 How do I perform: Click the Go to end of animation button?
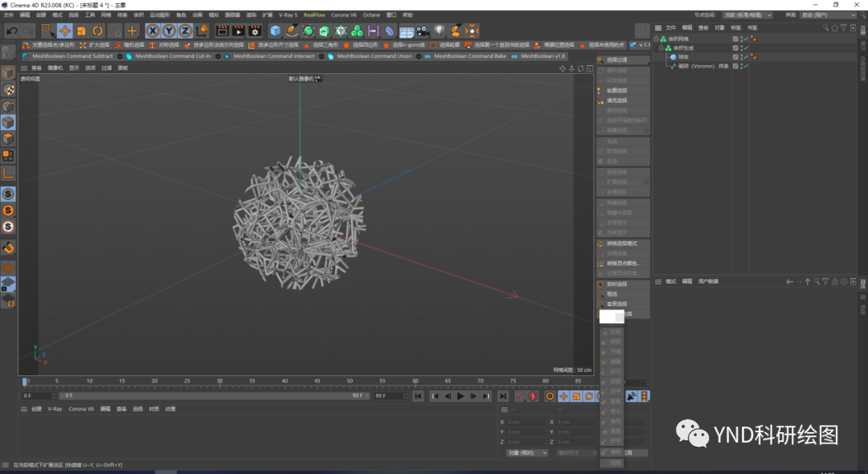[502, 396]
